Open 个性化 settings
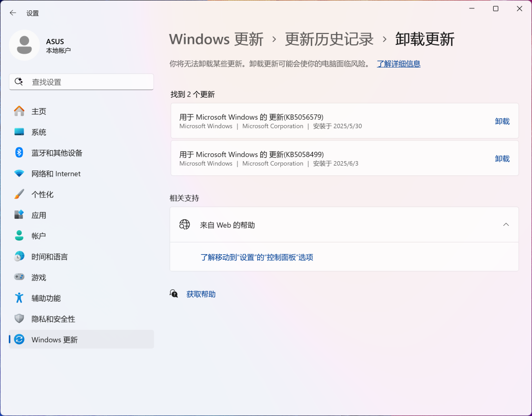The height and width of the screenshot is (416, 532). coord(81,194)
